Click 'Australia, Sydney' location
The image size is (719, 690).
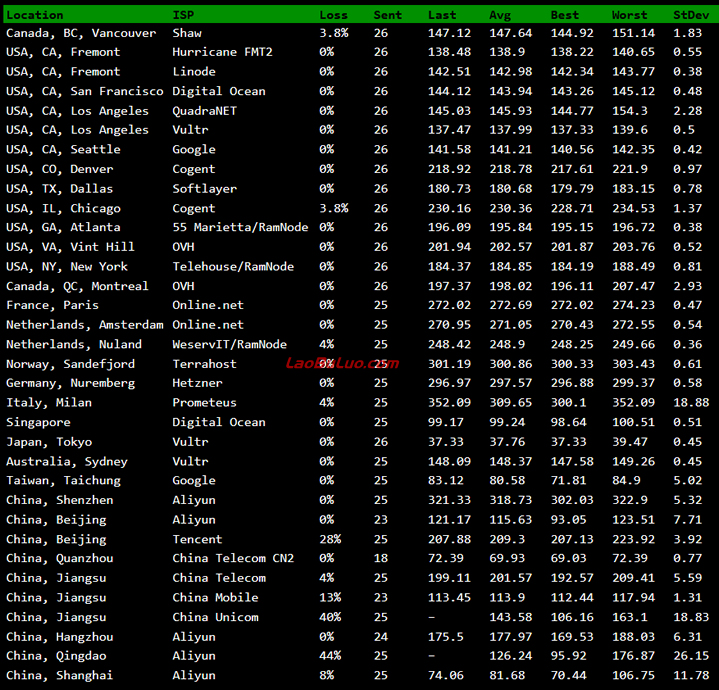click(x=67, y=462)
